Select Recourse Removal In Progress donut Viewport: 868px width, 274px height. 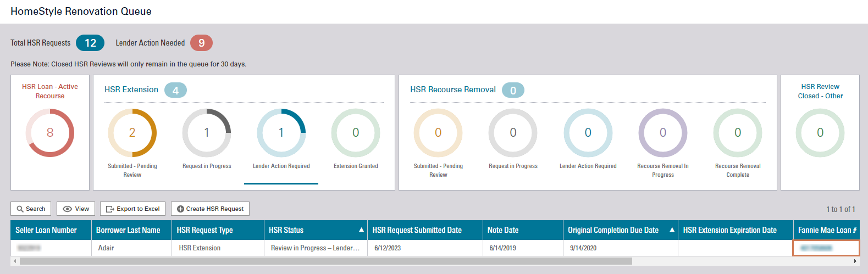coord(663,132)
